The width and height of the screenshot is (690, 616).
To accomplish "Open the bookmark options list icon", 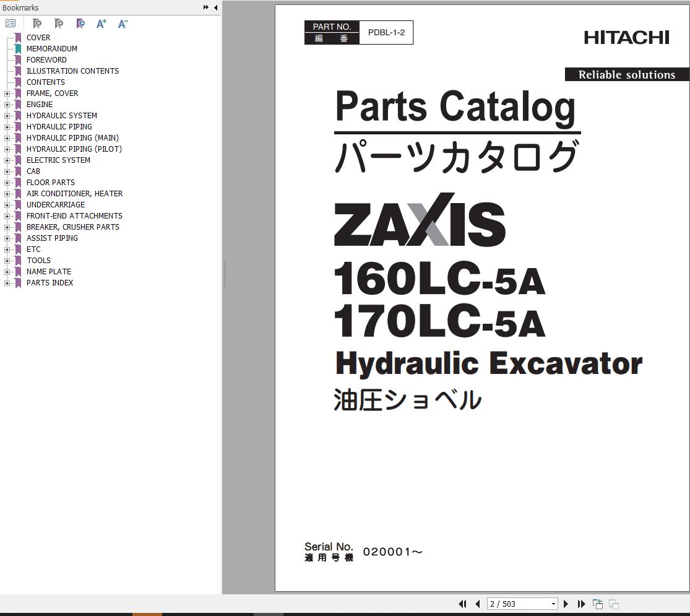I will point(10,24).
